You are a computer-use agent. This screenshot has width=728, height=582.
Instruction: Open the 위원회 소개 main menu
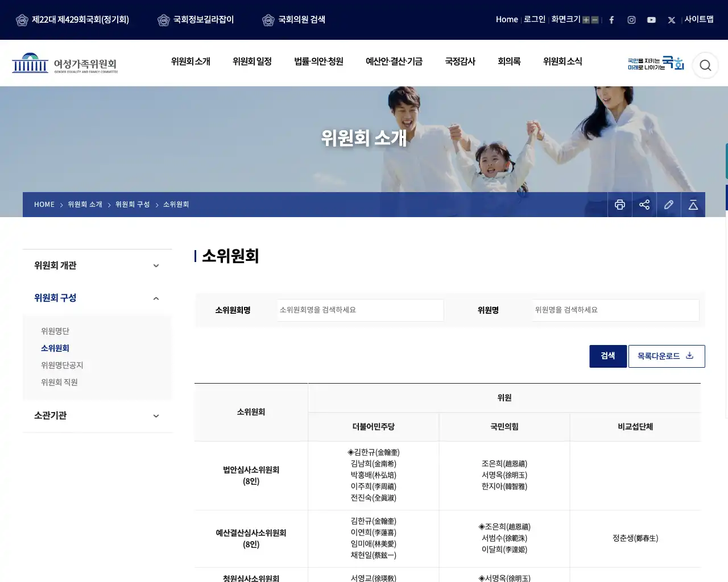click(191, 61)
